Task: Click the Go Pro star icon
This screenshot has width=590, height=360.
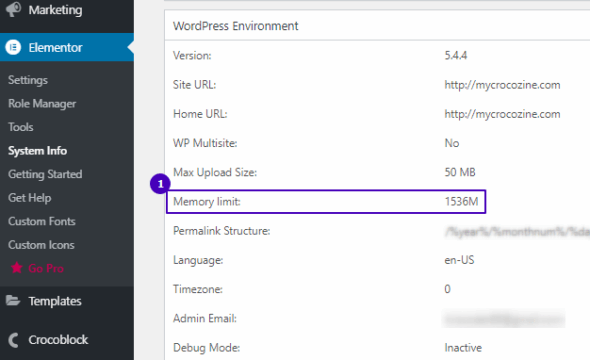Action: [16, 268]
